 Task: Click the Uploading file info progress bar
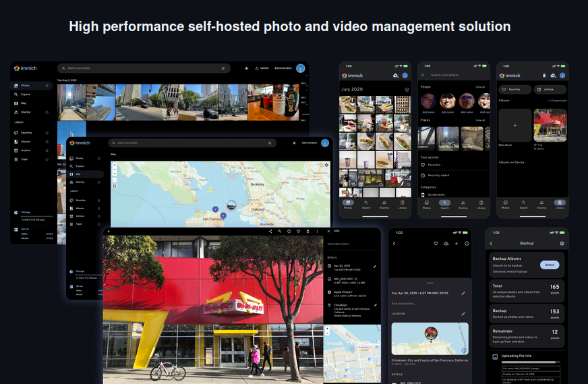pos(529,362)
